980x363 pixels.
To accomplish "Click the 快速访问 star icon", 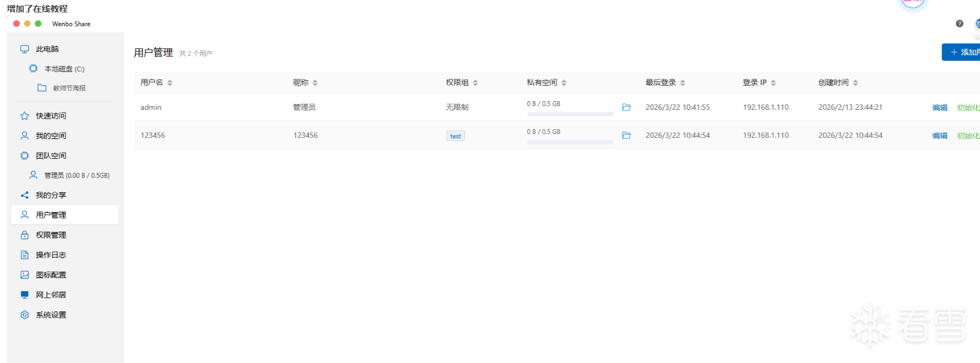I will coord(25,116).
